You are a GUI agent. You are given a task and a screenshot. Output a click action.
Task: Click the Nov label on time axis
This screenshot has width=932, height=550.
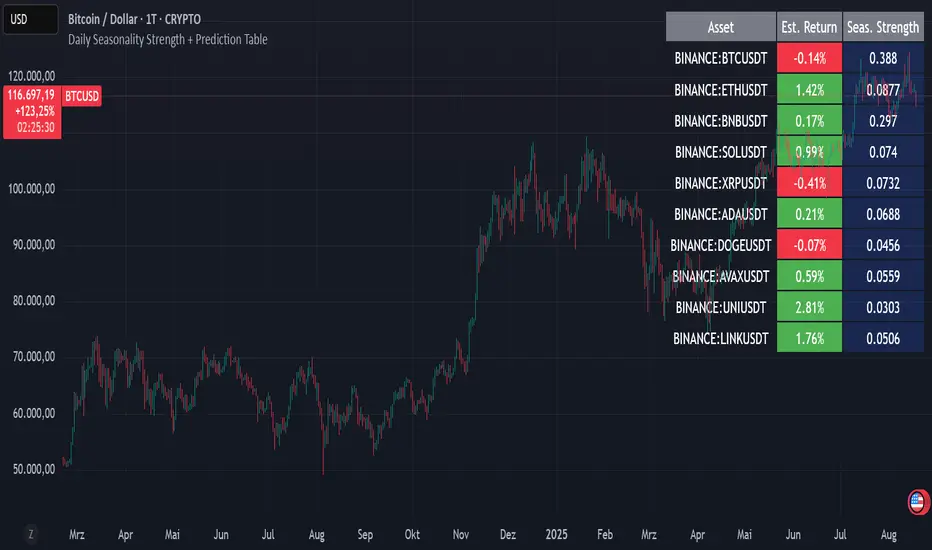[461, 534]
